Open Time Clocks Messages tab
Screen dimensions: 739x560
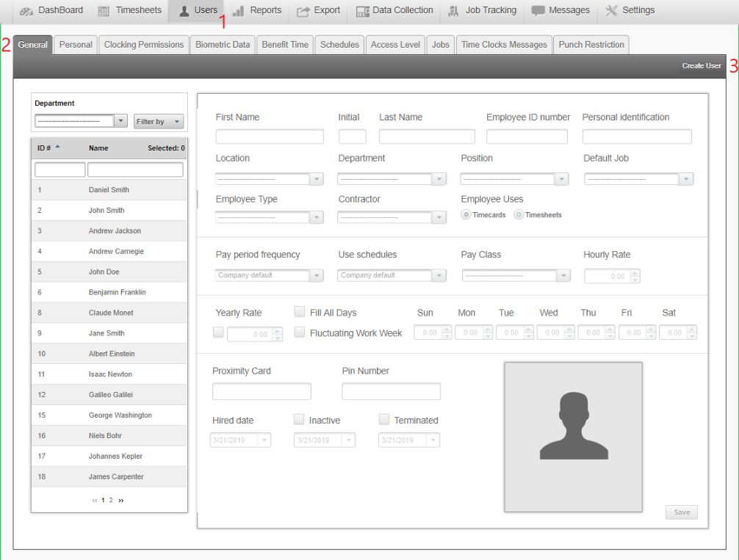504,45
